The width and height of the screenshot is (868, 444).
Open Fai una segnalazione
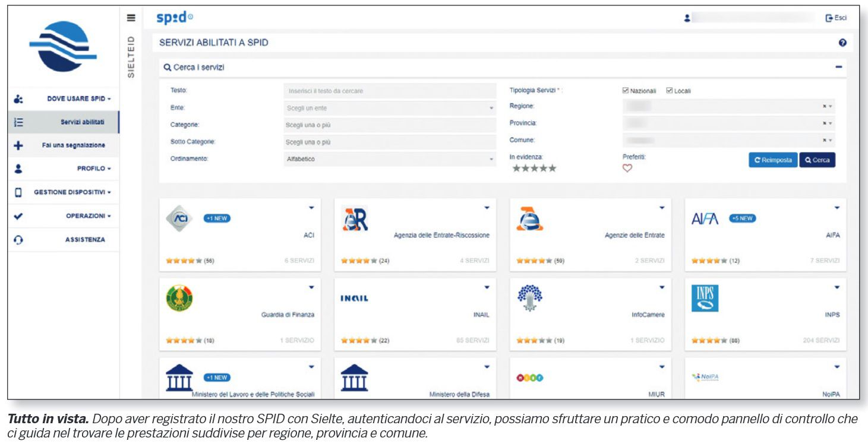click(x=64, y=145)
